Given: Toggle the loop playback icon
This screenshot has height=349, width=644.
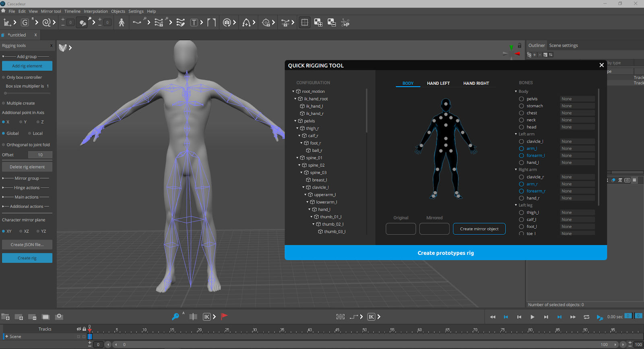Looking at the screenshot, I should click(x=586, y=317).
